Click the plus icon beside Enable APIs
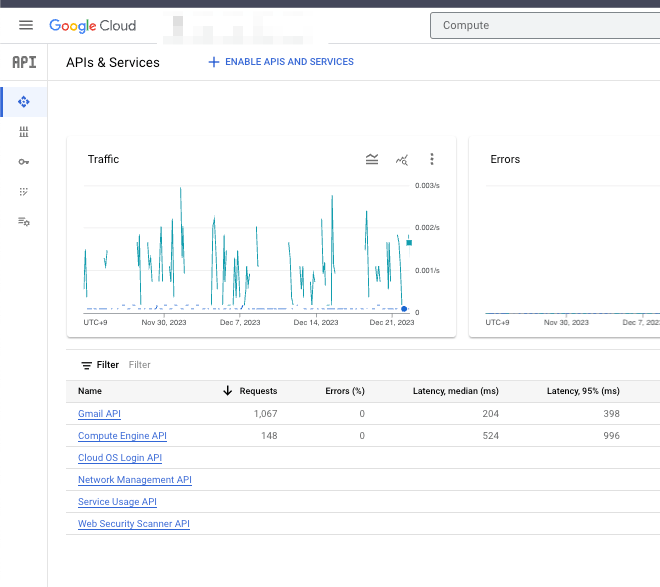 coord(214,62)
